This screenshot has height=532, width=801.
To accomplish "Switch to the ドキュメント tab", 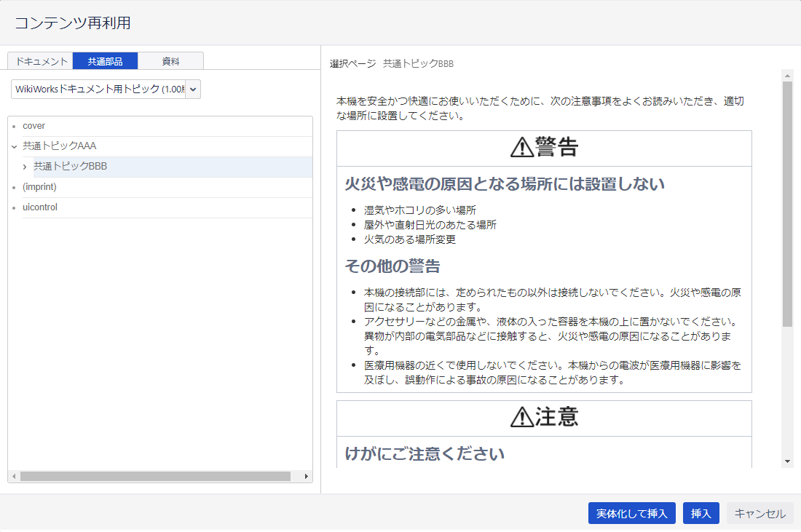I will 41,61.
